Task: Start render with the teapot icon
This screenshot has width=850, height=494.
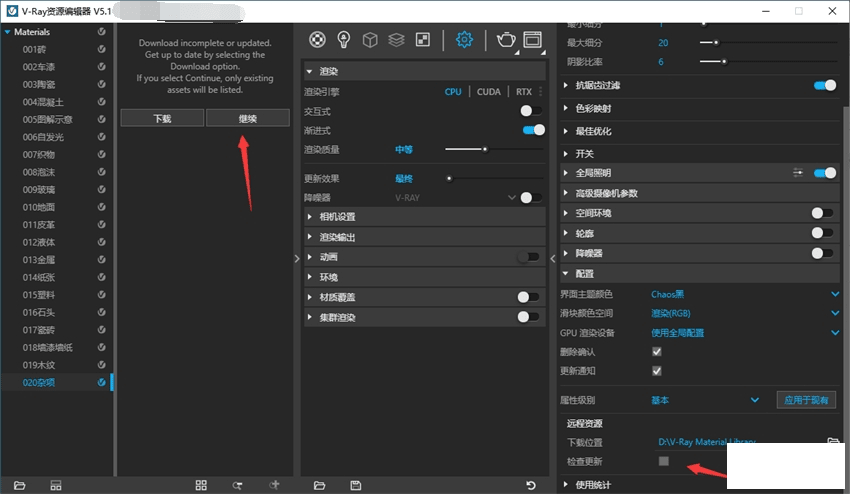Action: tap(506, 40)
